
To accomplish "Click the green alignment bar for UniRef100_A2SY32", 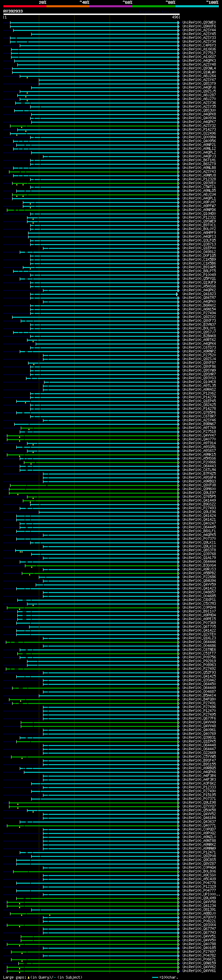I will (x=94, y=125).
